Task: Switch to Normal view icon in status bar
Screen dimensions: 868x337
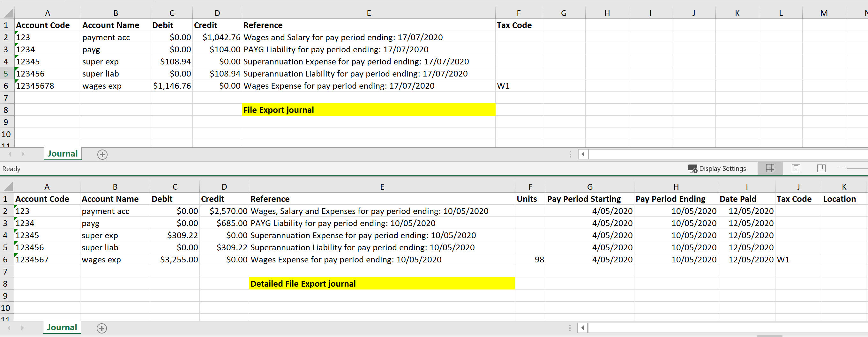Action: (x=770, y=168)
